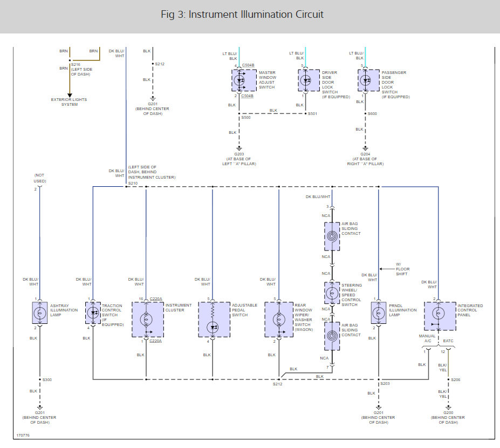Viewport: 500px width, 448px height.
Task: Click the Rear Window Wiper/Washer Switch symbol
Action: (279, 320)
